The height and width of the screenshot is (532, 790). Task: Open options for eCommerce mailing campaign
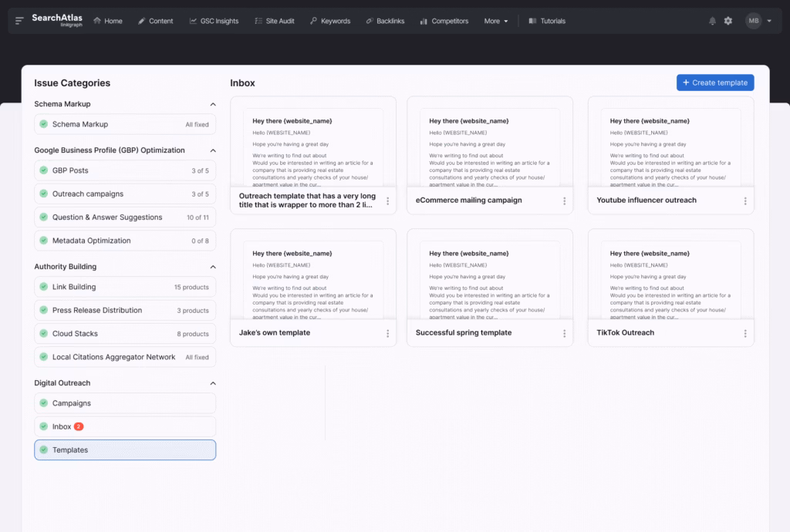point(565,200)
